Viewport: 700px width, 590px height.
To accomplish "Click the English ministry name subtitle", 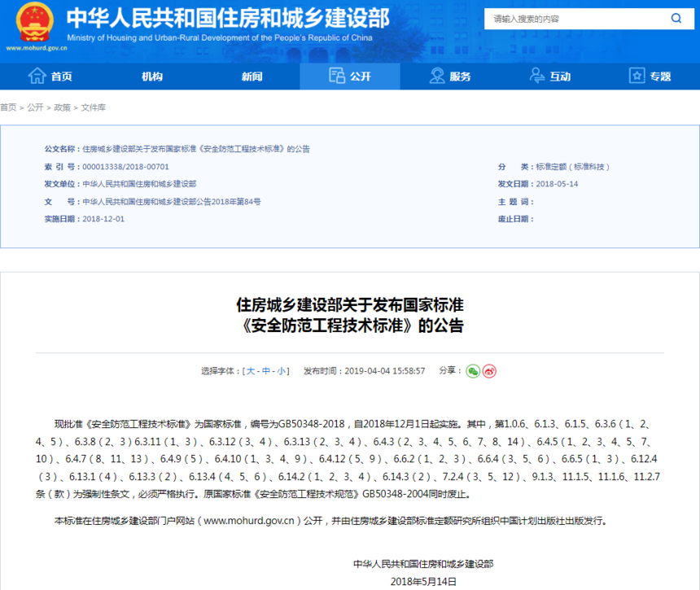I will click(220, 38).
